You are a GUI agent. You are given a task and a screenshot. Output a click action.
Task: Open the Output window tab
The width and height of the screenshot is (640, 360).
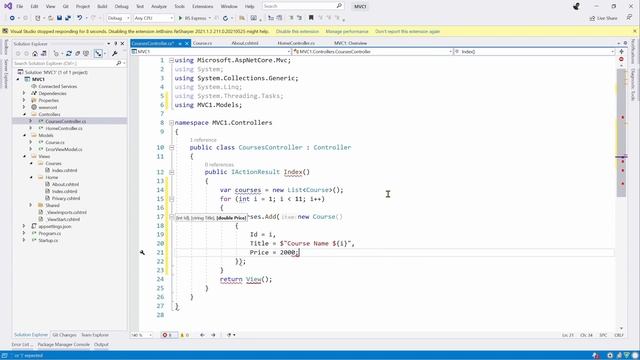point(101,345)
